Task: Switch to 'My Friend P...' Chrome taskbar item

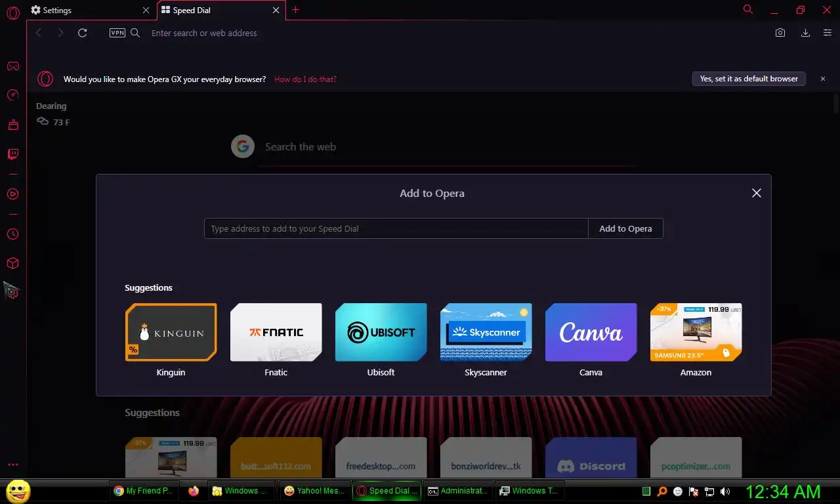Action: tap(144, 491)
